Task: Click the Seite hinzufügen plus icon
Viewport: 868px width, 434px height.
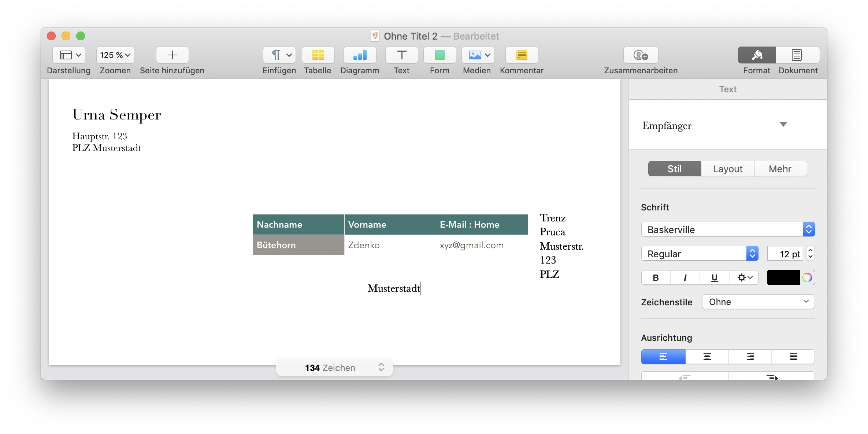Action: (172, 55)
